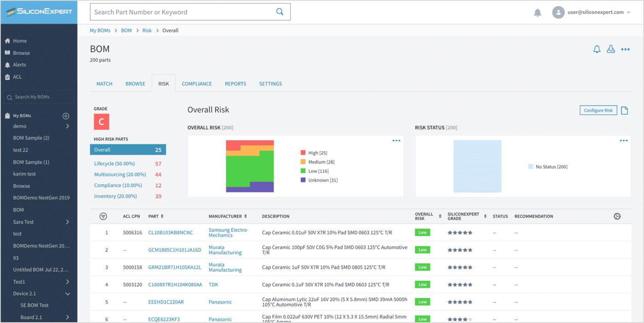Expand the demo folder in sidebar
Viewport: 644px width, 323px height.
[x=68, y=126]
